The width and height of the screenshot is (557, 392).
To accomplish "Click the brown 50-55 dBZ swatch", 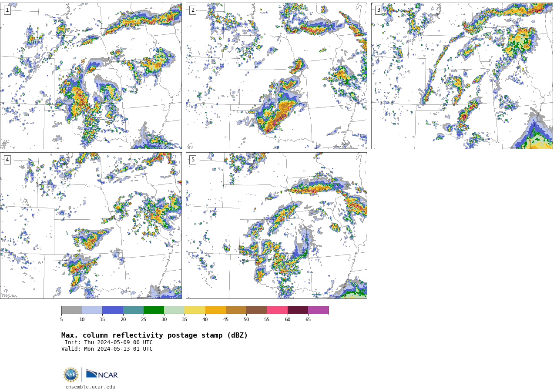I will click(x=257, y=310).
